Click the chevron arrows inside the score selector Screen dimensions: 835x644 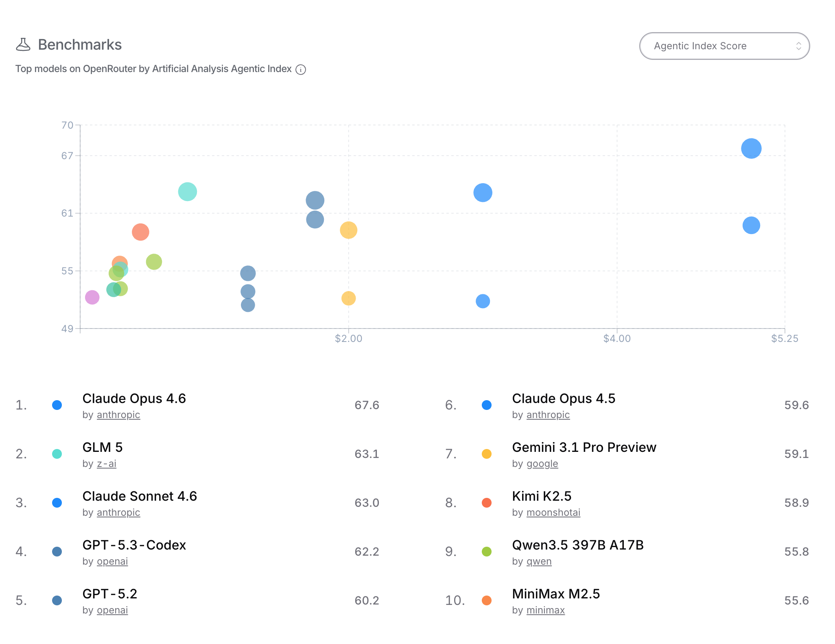798,46
